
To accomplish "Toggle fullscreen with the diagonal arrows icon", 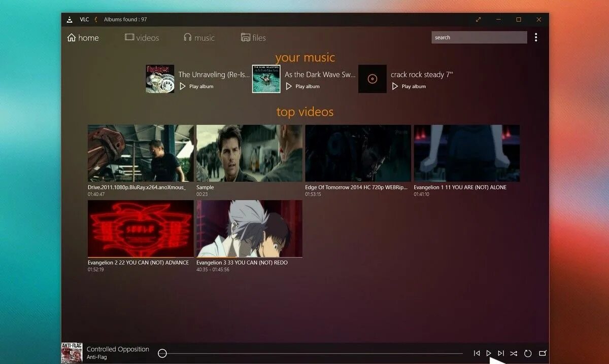I will tap(478, 20).
